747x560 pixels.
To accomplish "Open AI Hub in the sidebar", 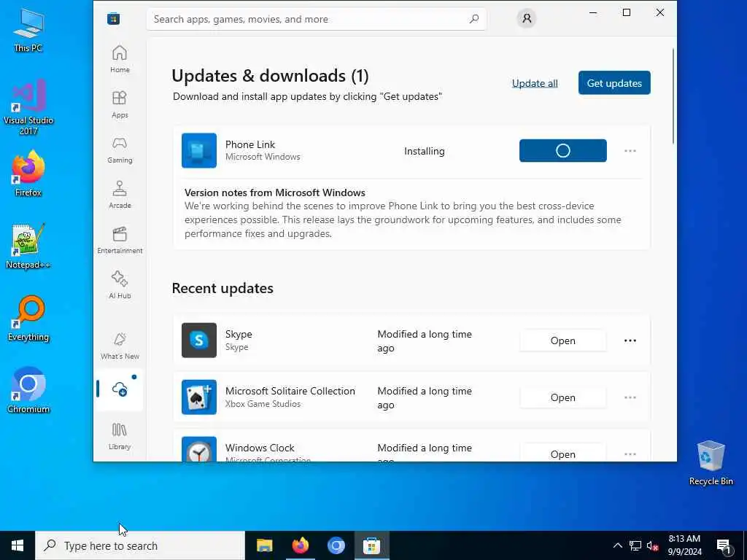I will [120, 285].
